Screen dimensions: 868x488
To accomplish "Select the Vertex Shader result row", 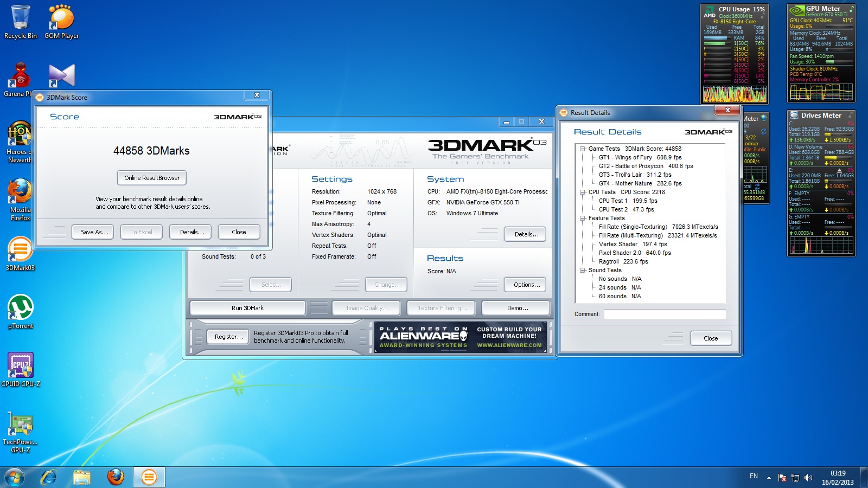I will pyautogui.click(x=633, y=244).
